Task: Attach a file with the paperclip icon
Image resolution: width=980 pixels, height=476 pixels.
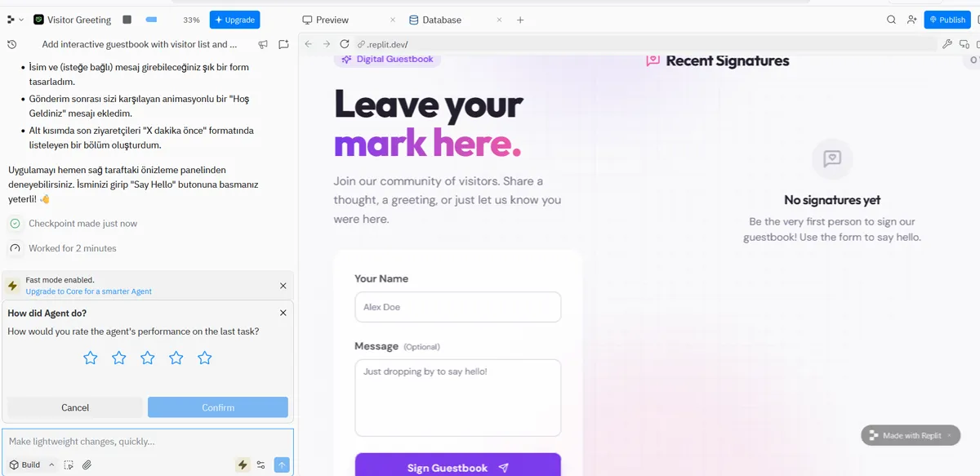Action: pos(87,465)
